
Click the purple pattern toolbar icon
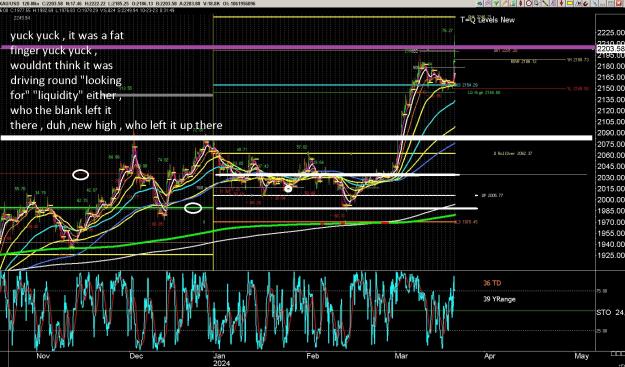tap(487, 3)
